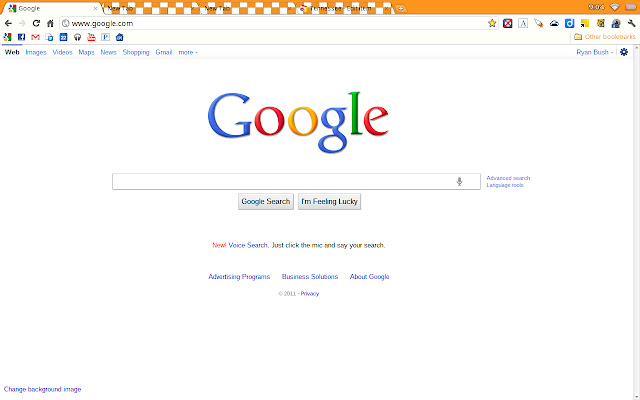Screen dimensions: 640x400
Task: Go to Images in the Google bar
Action: click(x=36, y=52)
